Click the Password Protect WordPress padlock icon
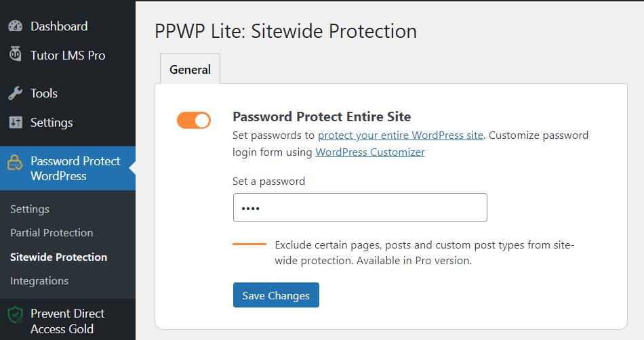Viewport: 644px width, 340px height. point(15,163)
